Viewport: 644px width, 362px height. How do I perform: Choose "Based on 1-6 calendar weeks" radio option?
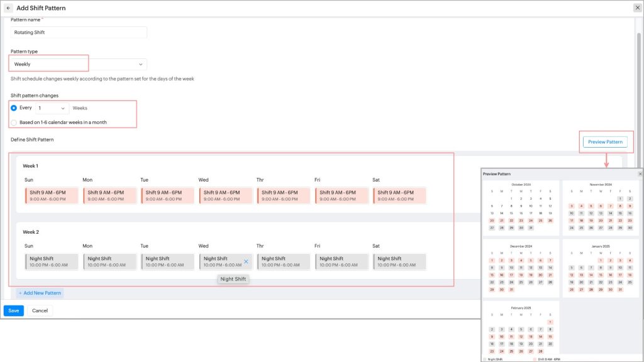(x=14, y=122)
